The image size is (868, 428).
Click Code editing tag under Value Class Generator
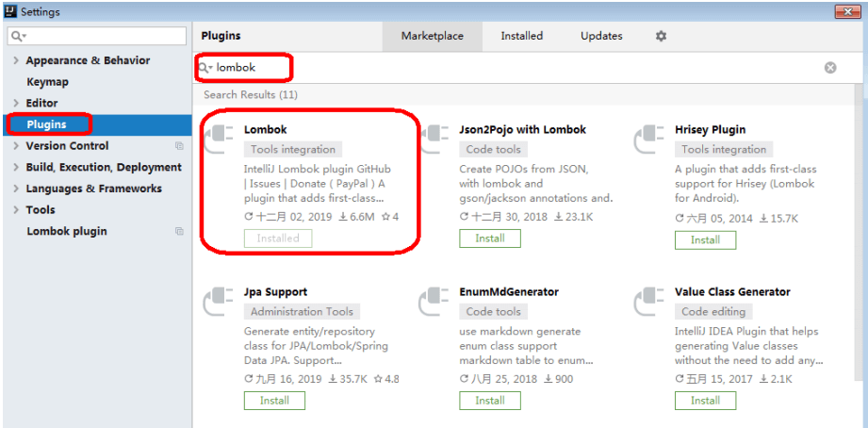coord(713,312)
